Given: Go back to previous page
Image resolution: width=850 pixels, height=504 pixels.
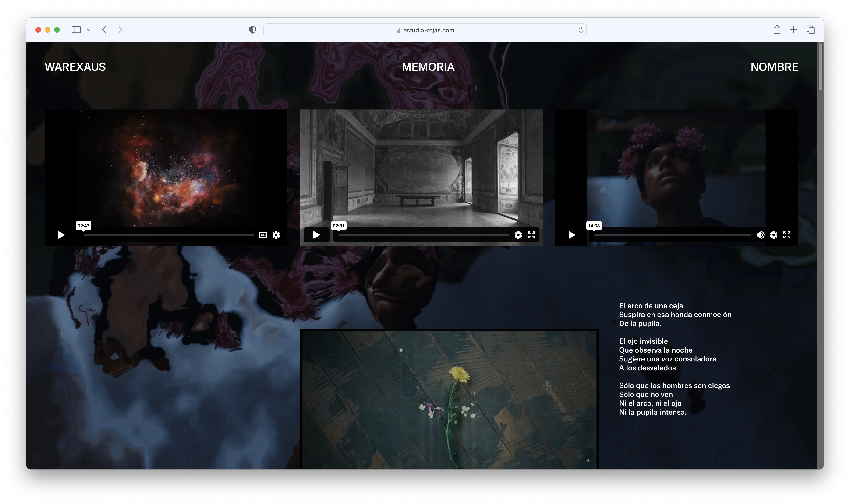Looking at the screenshot, I should point(104,30).
